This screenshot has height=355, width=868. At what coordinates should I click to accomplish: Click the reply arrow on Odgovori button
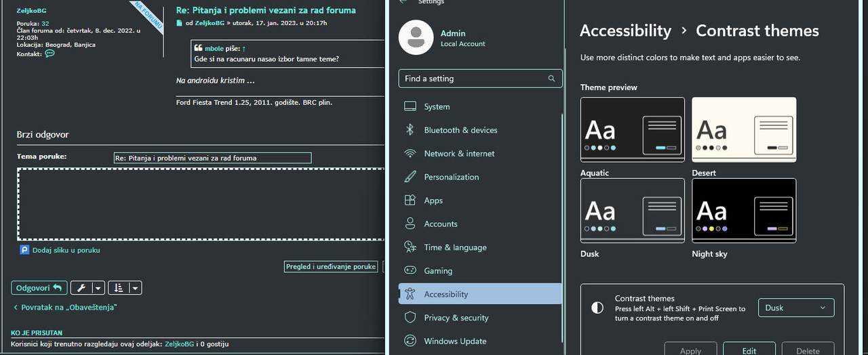click(x=57, y=288)
